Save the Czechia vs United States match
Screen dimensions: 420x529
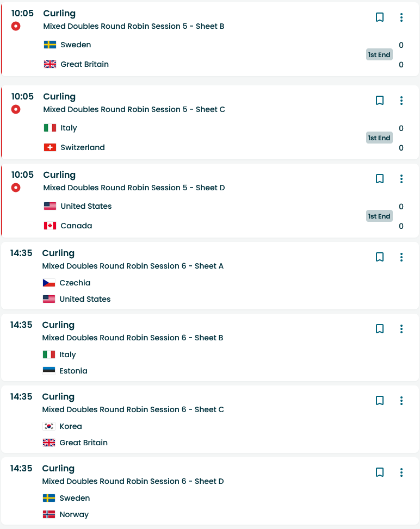coord(380,257)
